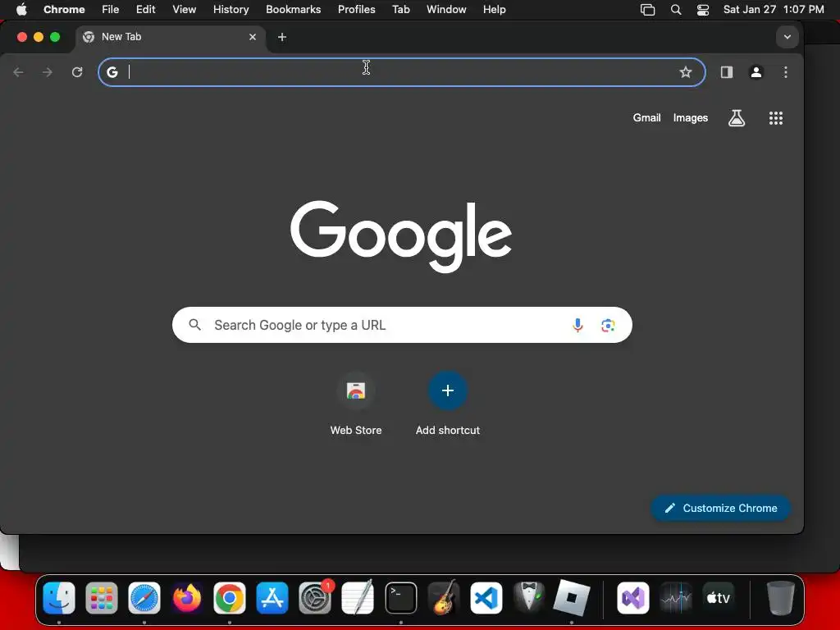Click the Google logo
This screenshot has height=630, width=840.
pyautogui.click(x=400, y=235)
